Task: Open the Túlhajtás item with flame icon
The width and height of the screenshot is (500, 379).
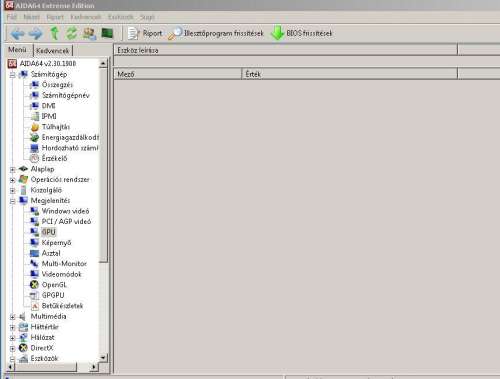Action: pyautogui.click(x=56, y=127)
